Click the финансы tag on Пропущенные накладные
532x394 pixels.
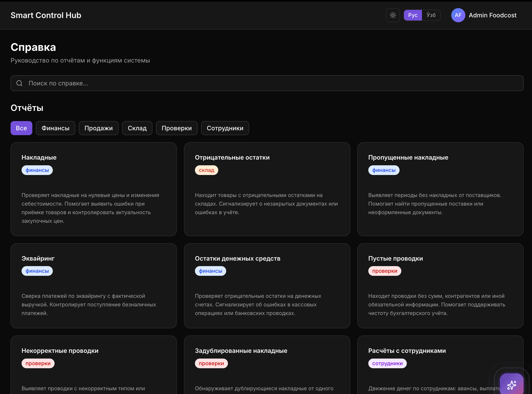click(x=384, y=170)
